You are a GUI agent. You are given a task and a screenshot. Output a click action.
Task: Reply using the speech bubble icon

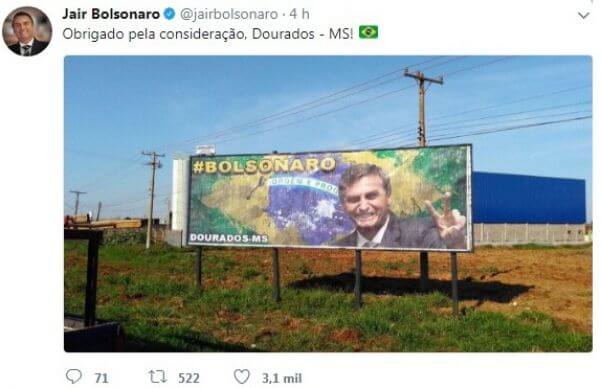click(x=74, y=376)
